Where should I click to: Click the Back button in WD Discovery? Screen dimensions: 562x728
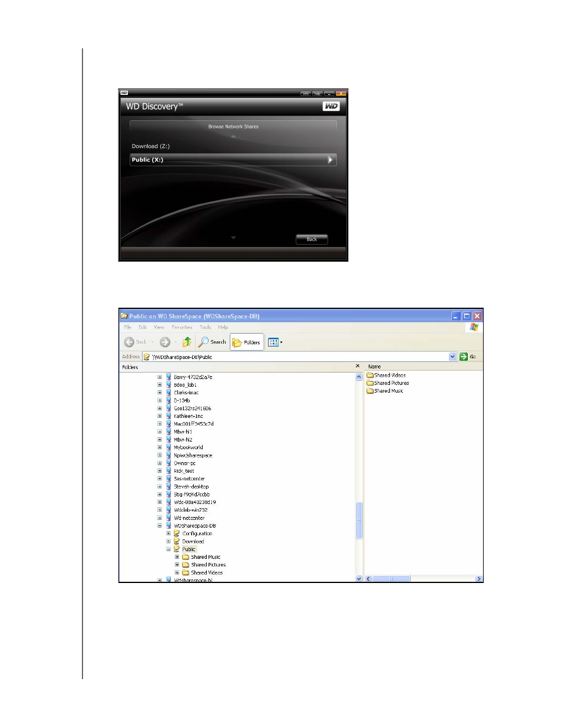tap(312, 239)
